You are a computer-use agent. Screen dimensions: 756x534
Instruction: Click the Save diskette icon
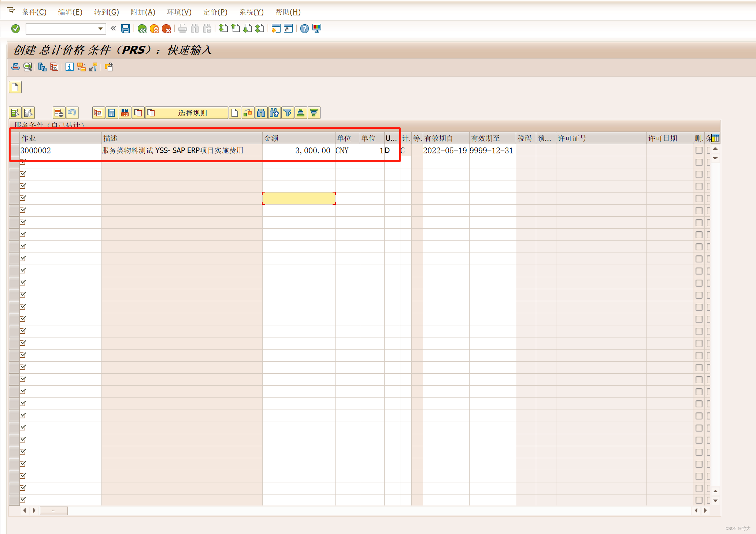126,29
